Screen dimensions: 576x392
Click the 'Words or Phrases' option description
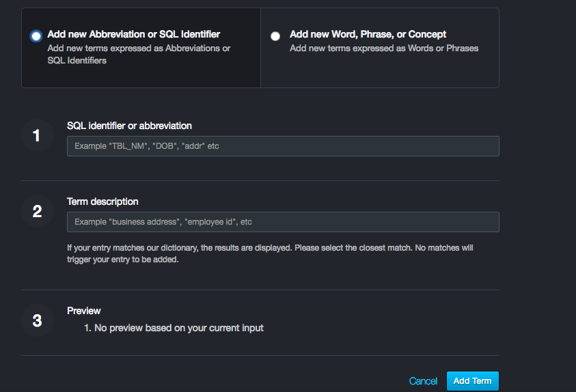(383, 48)
